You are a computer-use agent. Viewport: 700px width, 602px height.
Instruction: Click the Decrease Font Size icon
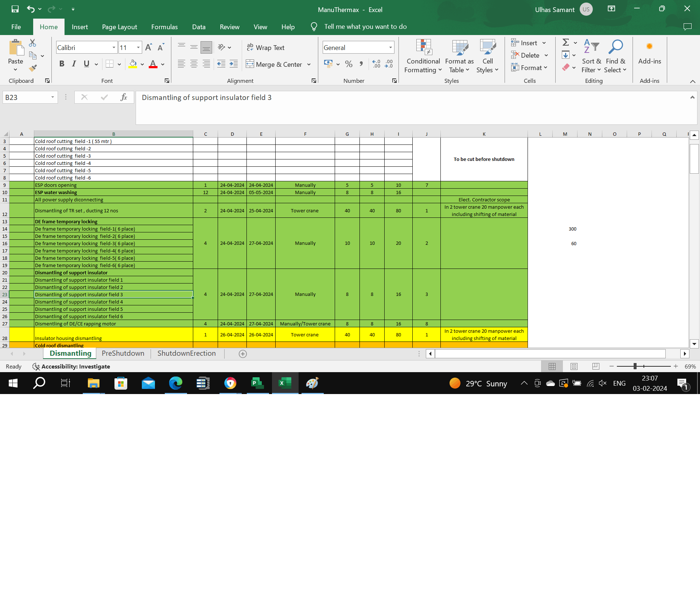[161, 47]
